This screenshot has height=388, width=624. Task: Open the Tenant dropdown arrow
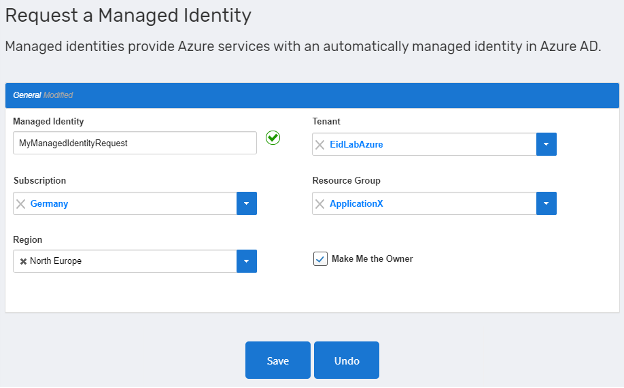point(546,144)
